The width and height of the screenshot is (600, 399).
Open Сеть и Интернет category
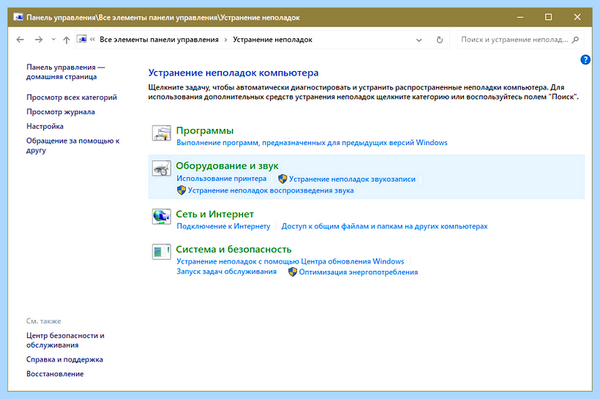click(x=215, y=214)
